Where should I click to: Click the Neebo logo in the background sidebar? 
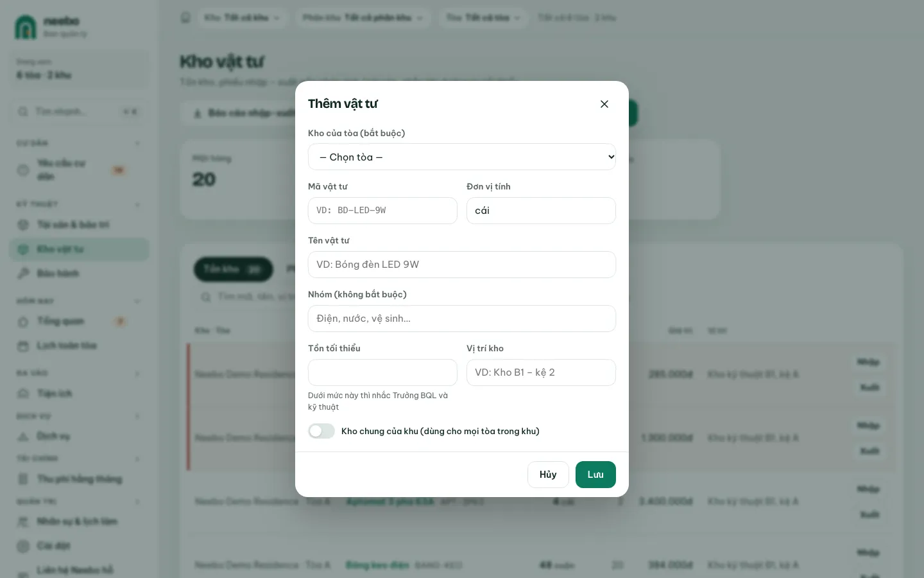[x=26, y=27]
